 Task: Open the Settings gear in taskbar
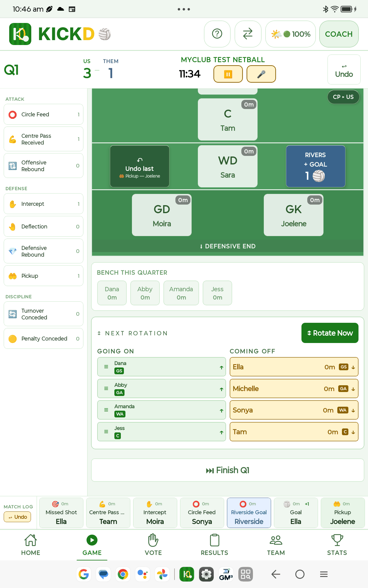tap(206, 574)
